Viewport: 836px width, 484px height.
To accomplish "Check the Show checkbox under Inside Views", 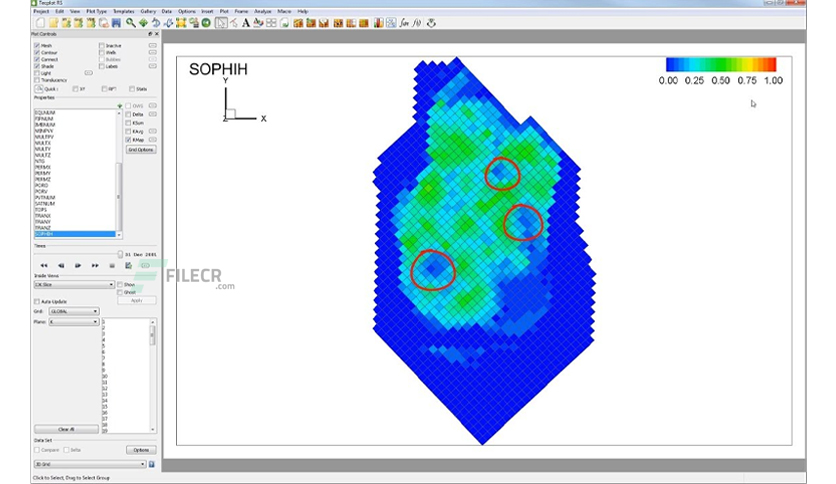I will pos(120,285).
